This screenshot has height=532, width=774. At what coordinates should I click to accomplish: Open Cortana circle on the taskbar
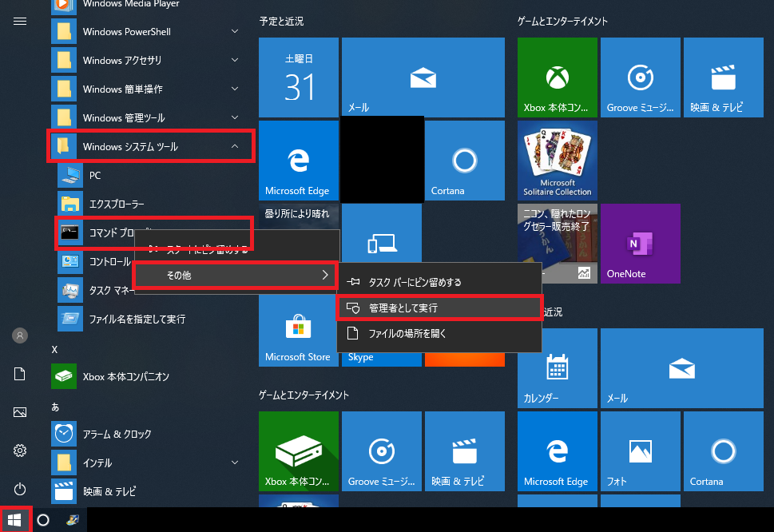point(43,520)
